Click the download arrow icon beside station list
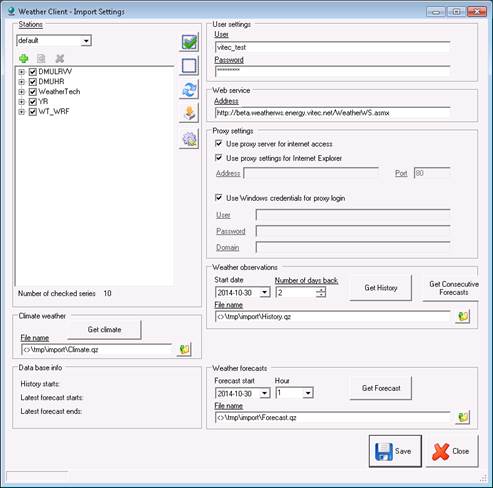The height and width of the screenshot is (488, 493). (189, 113)
